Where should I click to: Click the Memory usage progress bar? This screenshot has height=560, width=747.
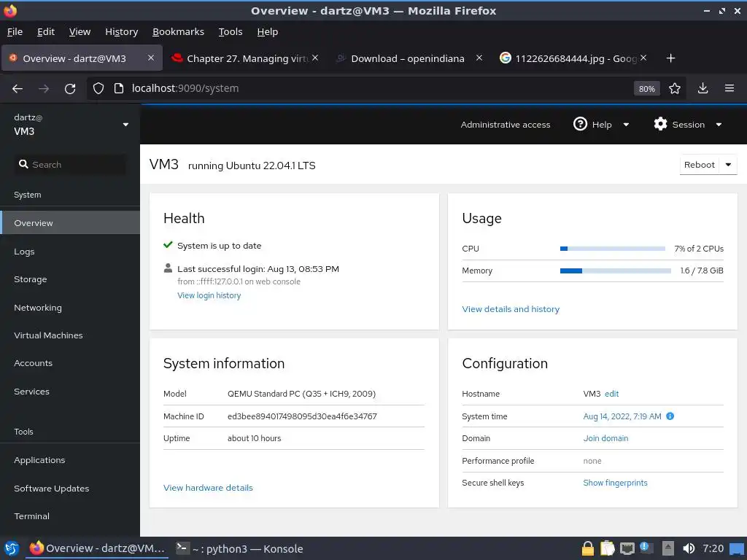(x=616, y=271)
